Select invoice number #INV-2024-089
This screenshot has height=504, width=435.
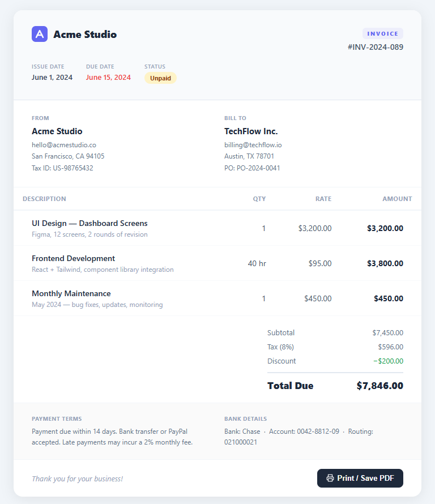[375, 47]
